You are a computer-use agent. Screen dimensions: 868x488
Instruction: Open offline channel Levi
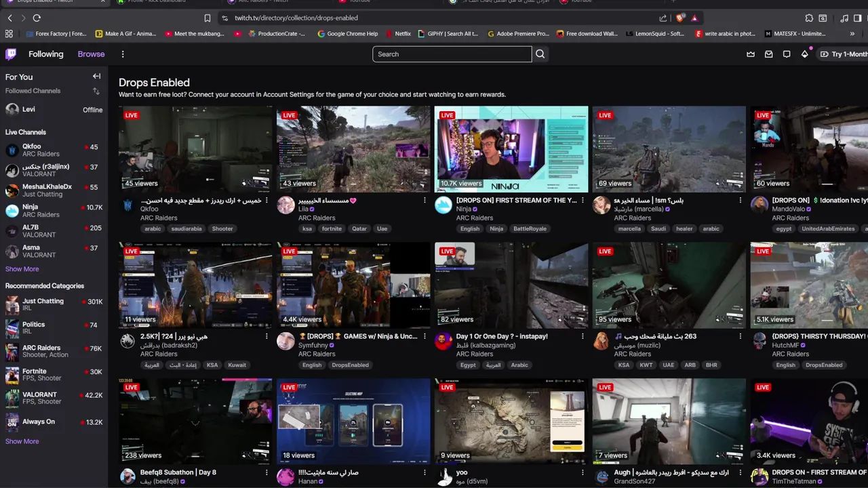(54, 109)
